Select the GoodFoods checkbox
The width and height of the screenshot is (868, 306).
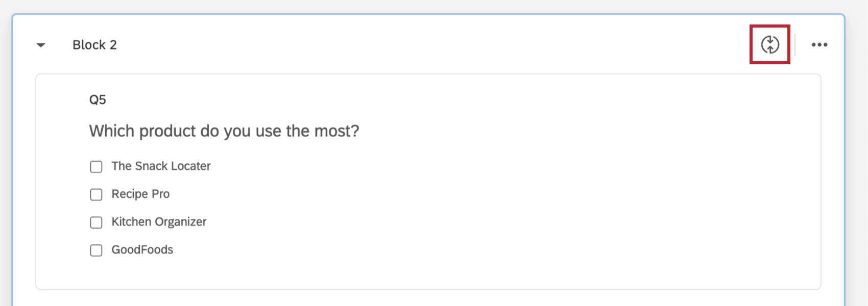click(x=96, y=250)
